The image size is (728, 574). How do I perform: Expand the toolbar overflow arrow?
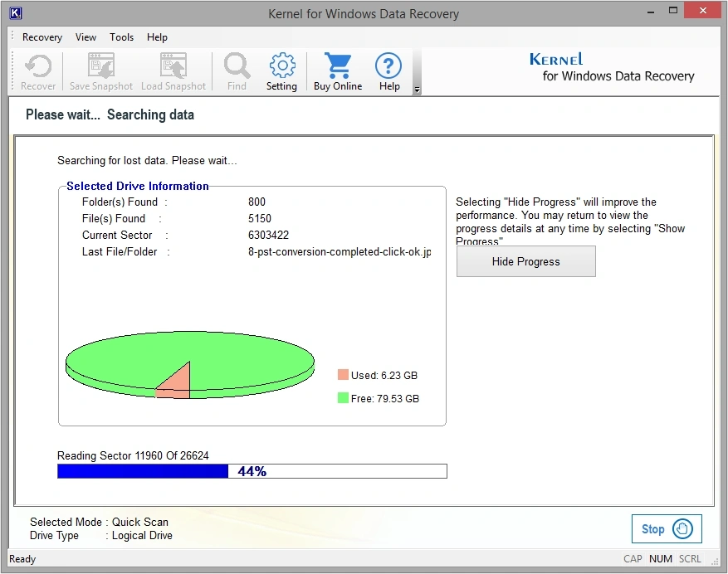(417, 90)
